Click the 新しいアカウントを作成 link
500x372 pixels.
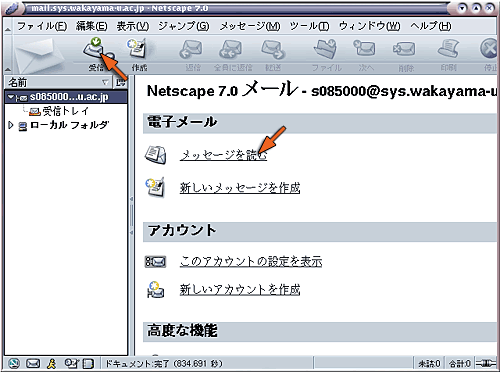(x=240, y=289)
